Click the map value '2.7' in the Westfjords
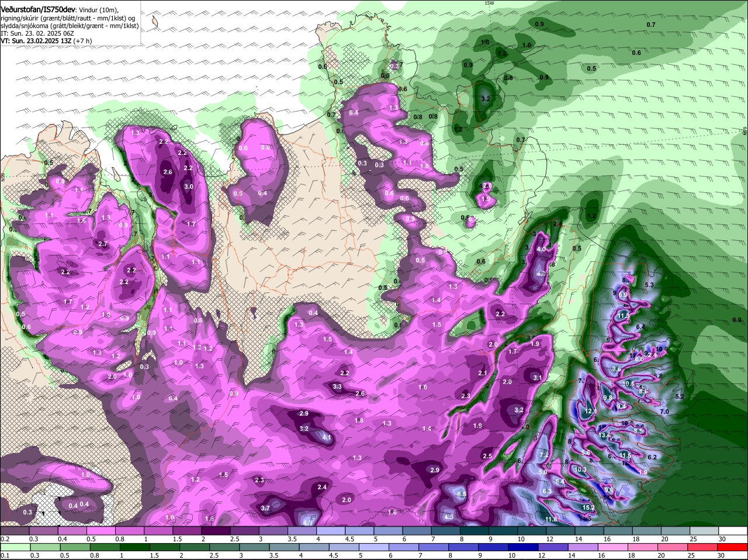 tap(103, 244)
